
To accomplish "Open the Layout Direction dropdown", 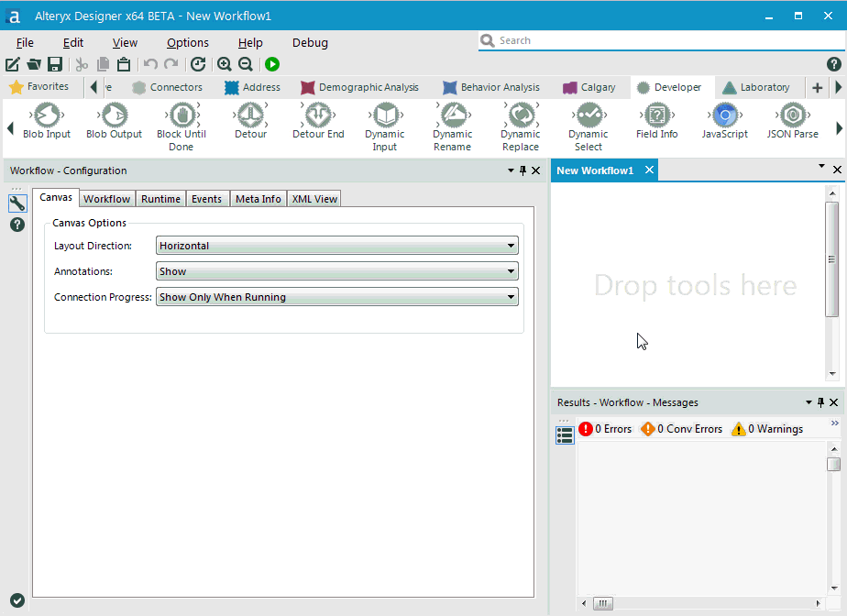I will 511,245.
